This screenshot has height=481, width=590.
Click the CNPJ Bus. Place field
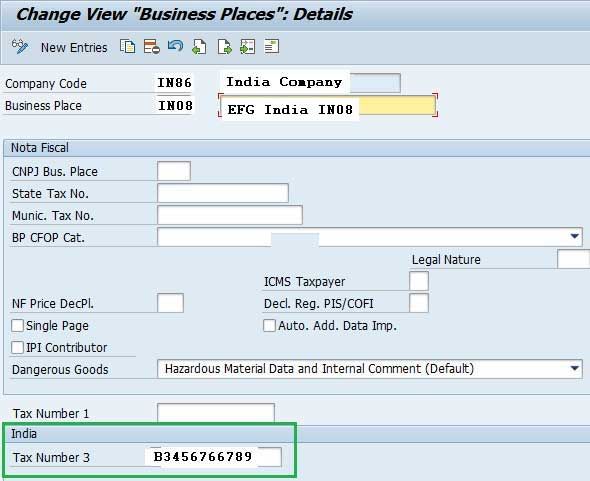point(174,171)
